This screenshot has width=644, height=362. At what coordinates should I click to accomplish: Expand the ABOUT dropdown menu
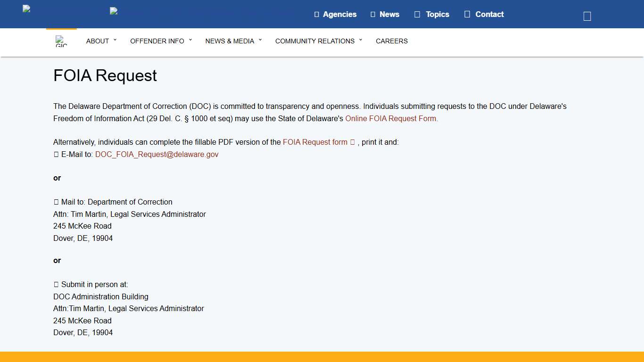tap(101, 41)
